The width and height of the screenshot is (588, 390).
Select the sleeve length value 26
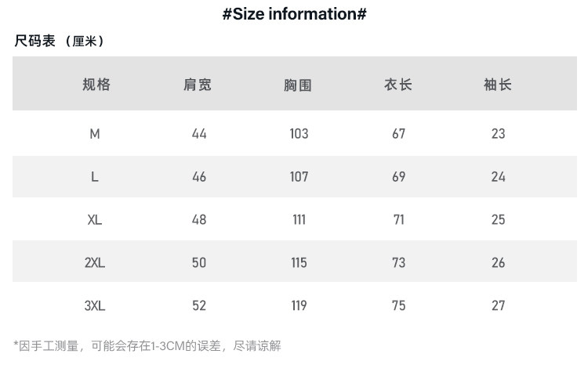tap(499, 263)
